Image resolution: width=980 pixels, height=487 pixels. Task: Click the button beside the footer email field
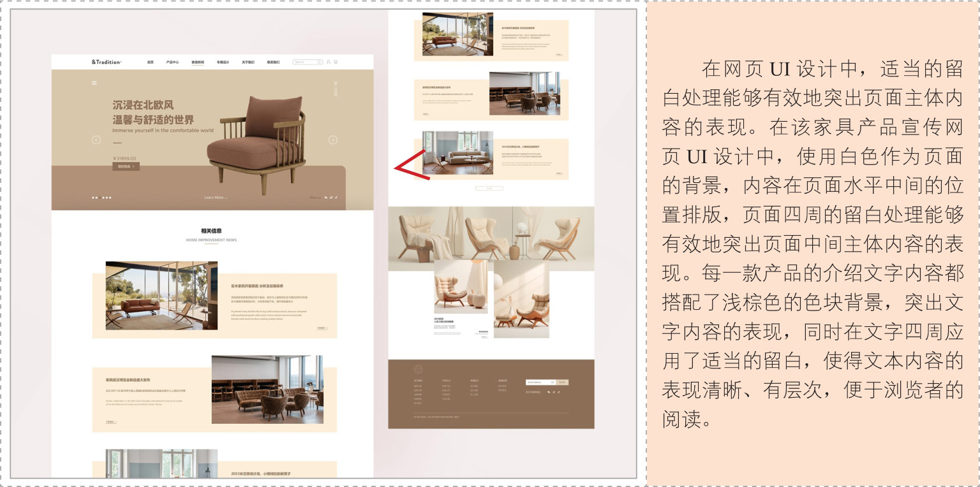point(561,382)
